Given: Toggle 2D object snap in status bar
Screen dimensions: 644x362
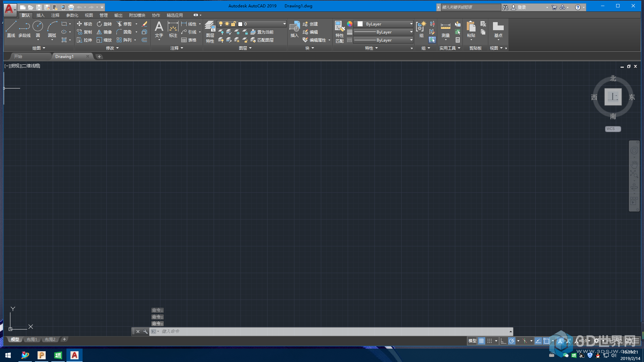Looking at the screenshot, I should click(x=546, y=341).
